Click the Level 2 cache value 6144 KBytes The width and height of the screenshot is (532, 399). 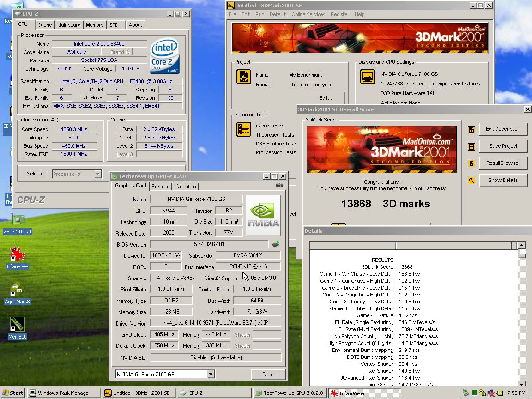(x=159, y=146)
